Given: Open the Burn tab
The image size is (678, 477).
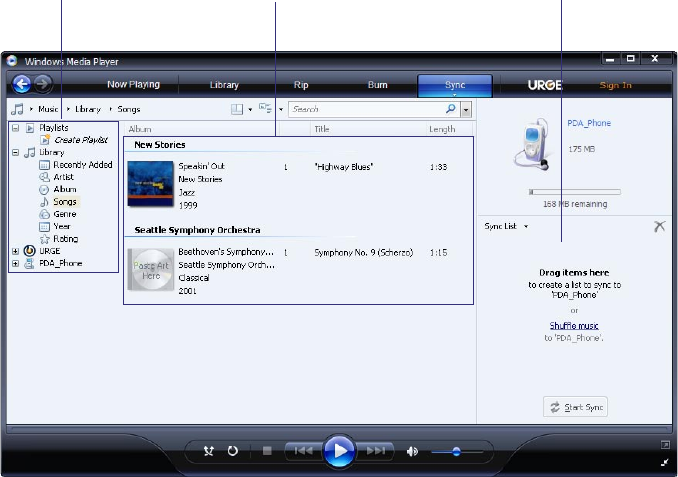Looking at the screenshot, I should click(377, 85).
